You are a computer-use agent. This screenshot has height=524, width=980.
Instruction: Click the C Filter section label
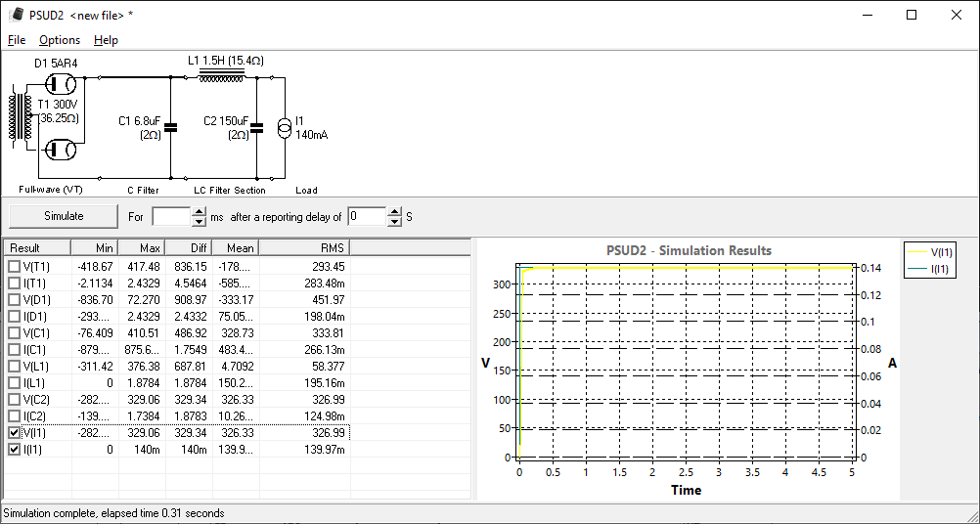click(143, 190)
